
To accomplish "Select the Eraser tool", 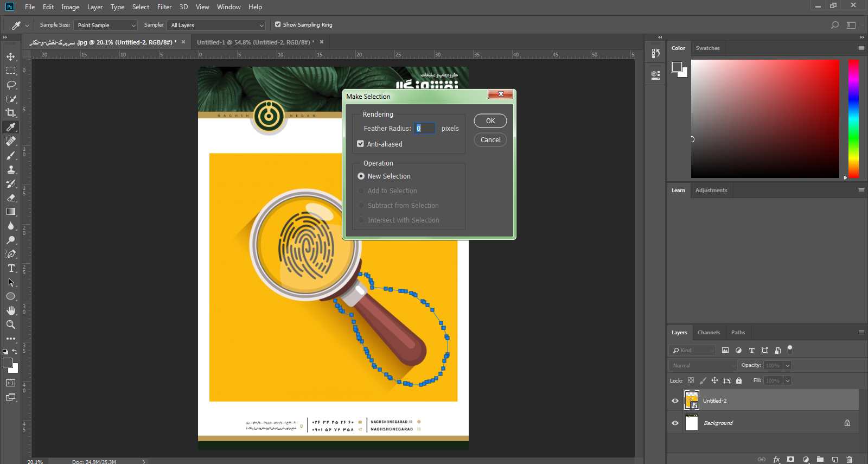I will click(11, 198).
